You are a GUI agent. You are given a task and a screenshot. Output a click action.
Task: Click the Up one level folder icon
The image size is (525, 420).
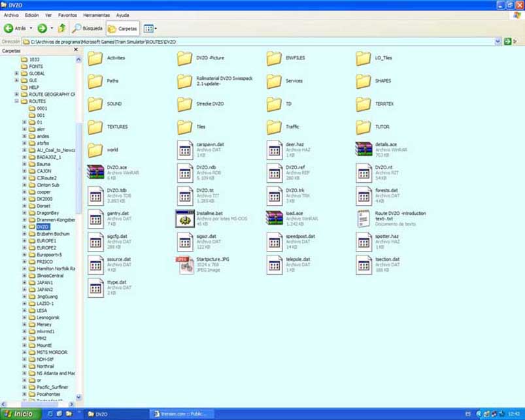[x=61, y=28]
